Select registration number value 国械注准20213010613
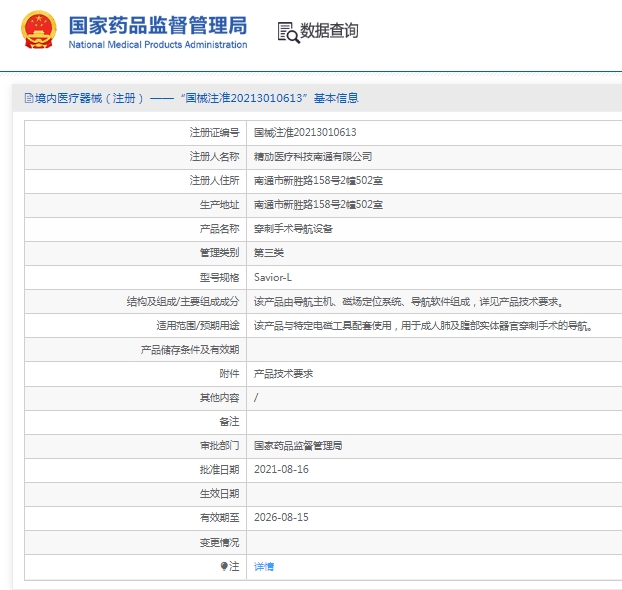This screenshot has width=622, height=590. coord(305,133)
